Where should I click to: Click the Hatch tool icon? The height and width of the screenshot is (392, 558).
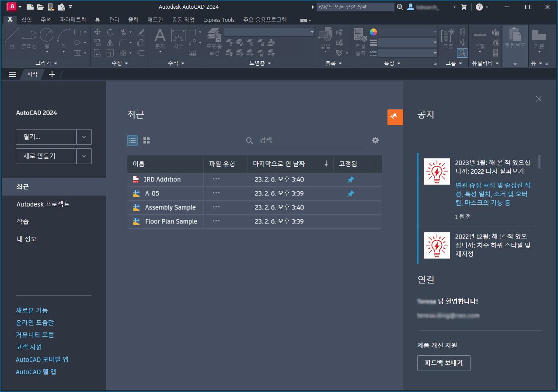tap(77, 53)
